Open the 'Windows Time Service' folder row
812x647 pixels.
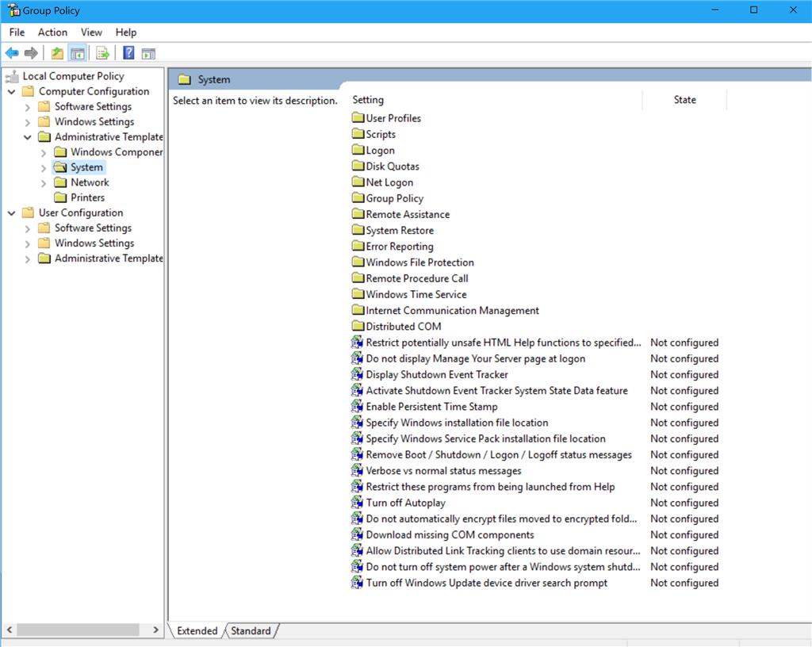click(416, 294)
